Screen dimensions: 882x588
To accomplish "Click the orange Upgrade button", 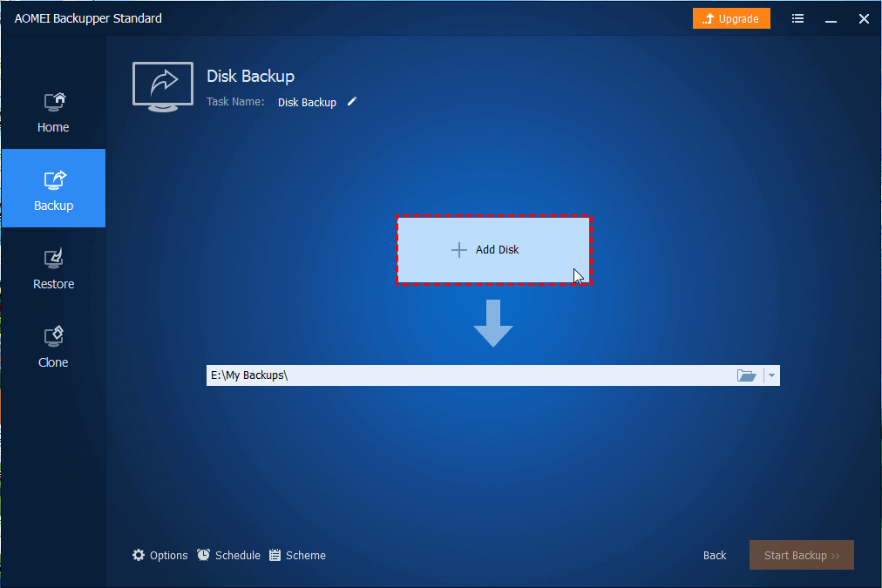I will (x=731, y=18).
